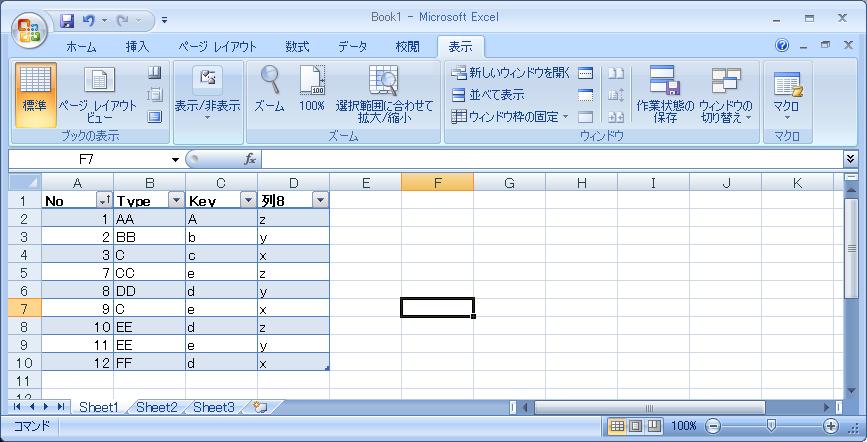Open Type column filter dropdown
Viewport: 867px width, 442px height.
coord(176,200)
